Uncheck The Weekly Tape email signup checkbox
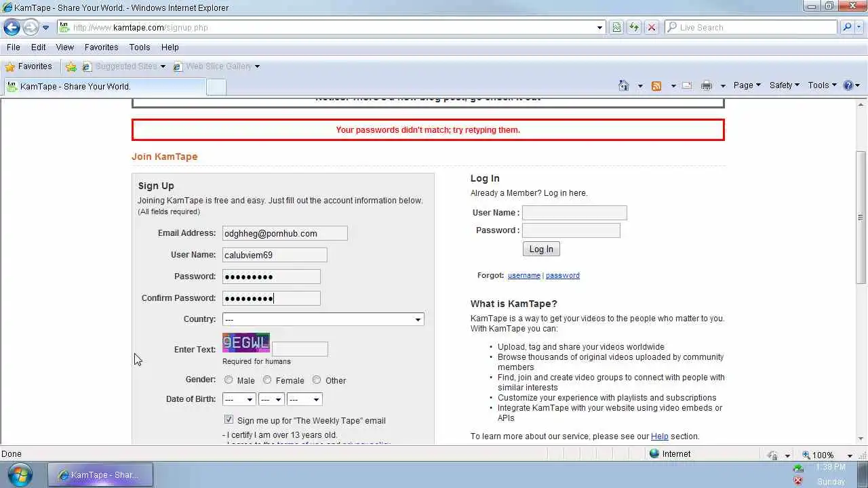Viewport: 868px width, 488px height. tap(229, 420)
